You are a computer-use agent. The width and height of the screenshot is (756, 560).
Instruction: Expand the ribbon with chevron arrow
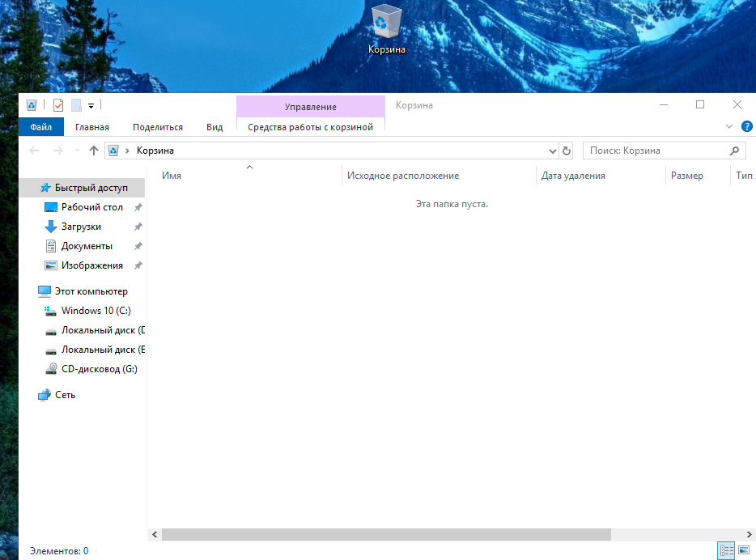tap(729, 127)
